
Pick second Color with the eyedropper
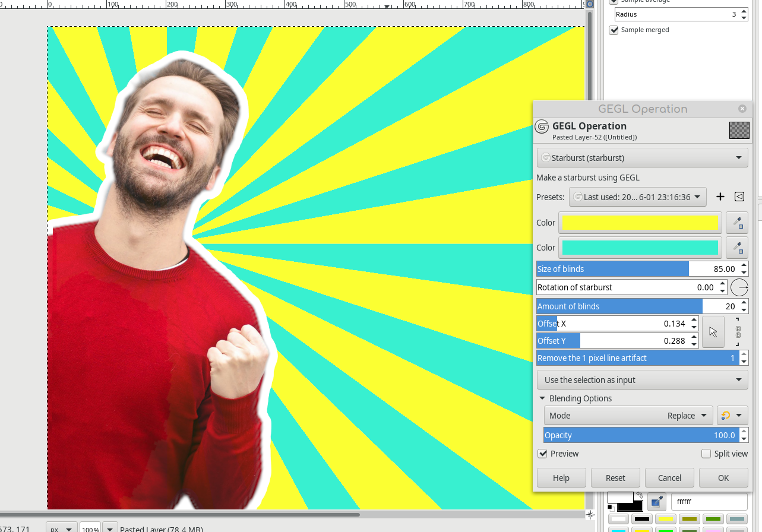pos(737,248)
